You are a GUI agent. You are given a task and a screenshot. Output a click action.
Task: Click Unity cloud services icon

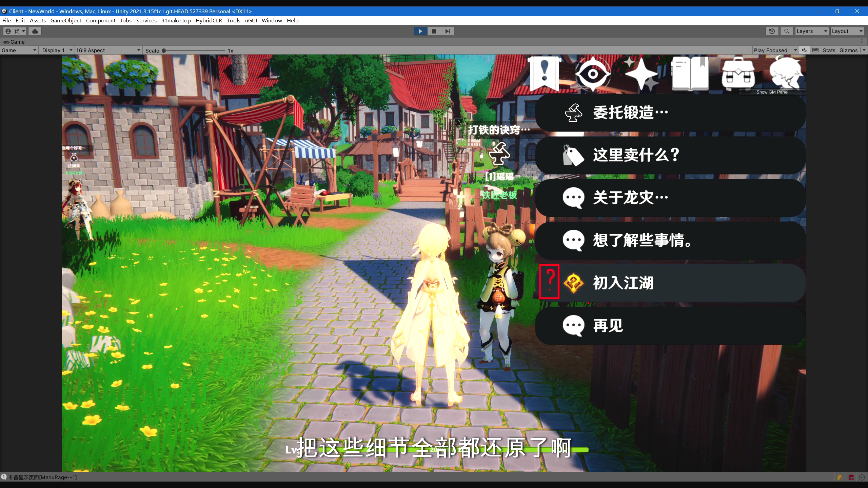point(35,31)
